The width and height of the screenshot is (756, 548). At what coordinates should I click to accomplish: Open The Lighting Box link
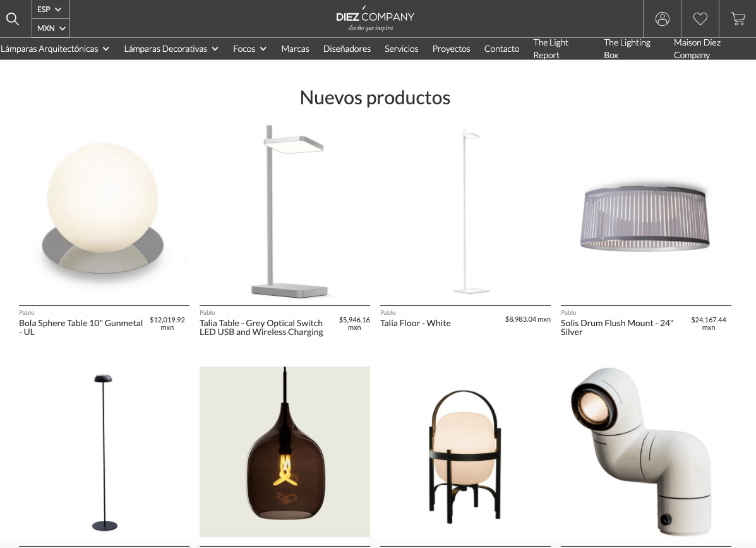point(627,49)
